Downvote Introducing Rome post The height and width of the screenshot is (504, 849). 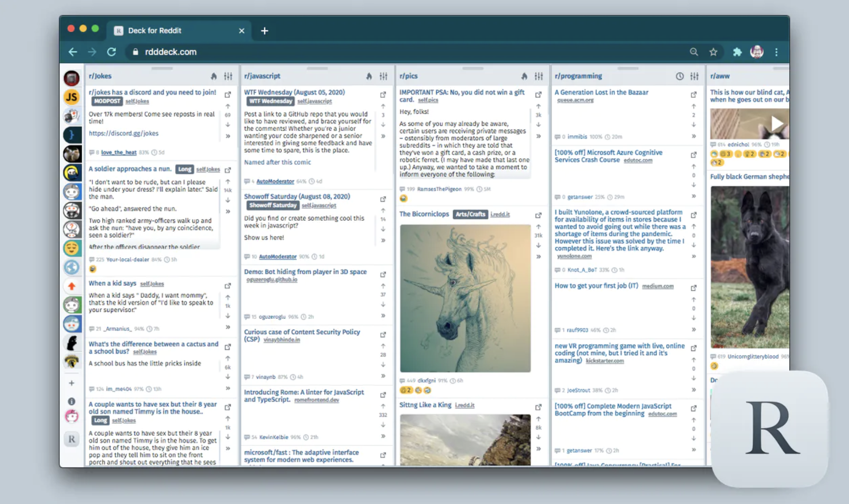(x=383, y=425)
